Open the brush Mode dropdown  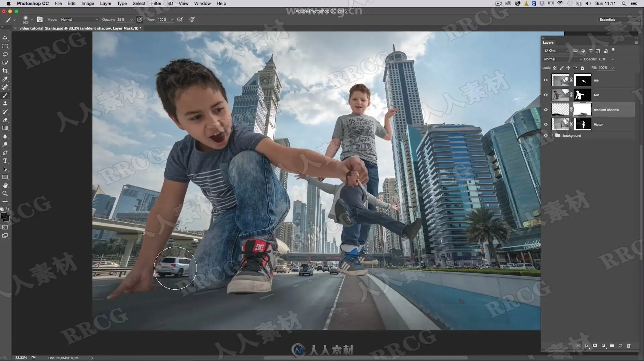[79, 19]
